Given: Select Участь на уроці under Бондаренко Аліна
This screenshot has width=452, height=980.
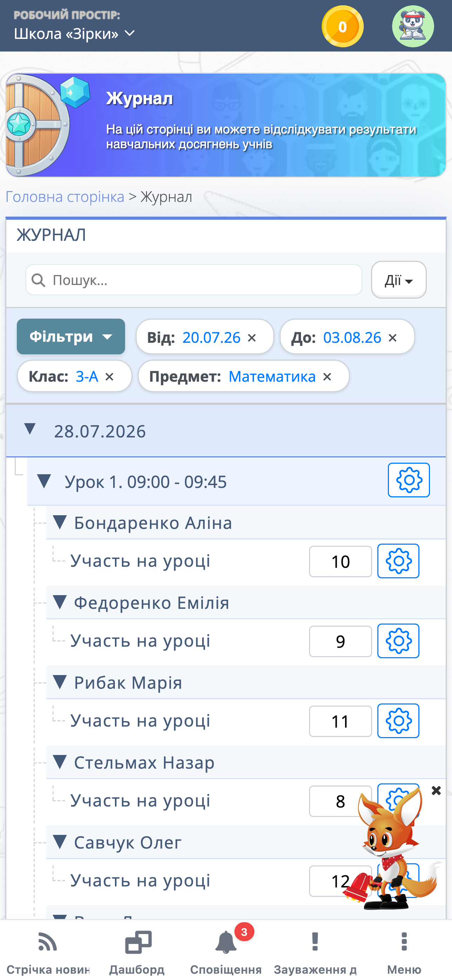Looking at the screenshot, I should click(x=141, y=561).
